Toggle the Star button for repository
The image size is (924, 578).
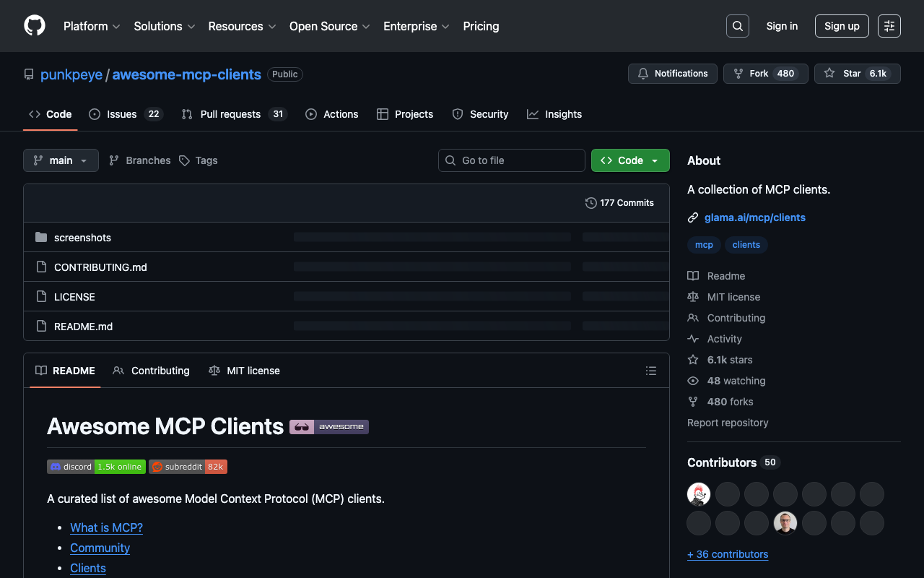pyautogui.click(x=857, y=74)
